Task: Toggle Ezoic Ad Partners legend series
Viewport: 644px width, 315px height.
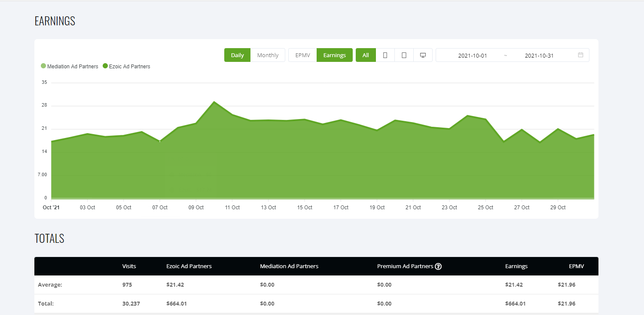Action: tap(126, 66)
